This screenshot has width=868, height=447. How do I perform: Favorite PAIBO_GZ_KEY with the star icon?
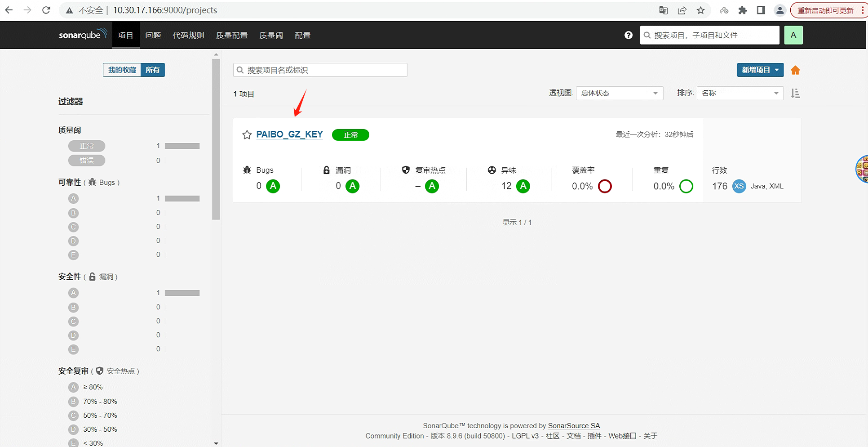point(247,134)
